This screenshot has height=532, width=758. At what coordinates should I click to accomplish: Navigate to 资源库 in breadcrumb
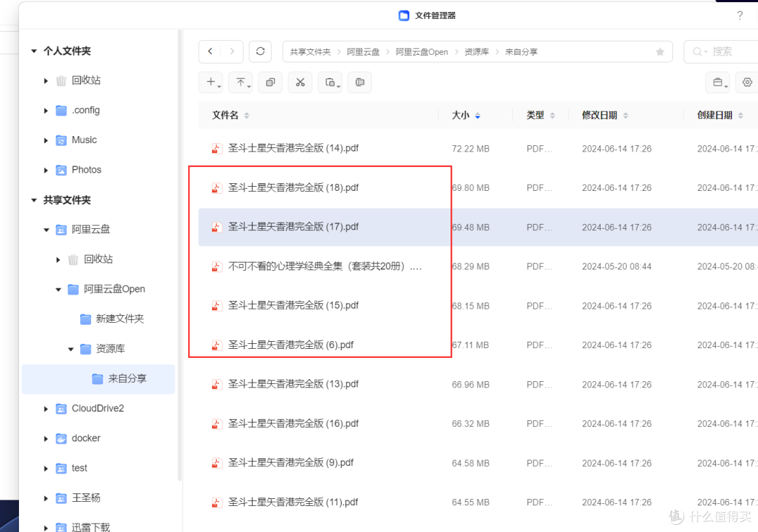[x=477, y=52]
